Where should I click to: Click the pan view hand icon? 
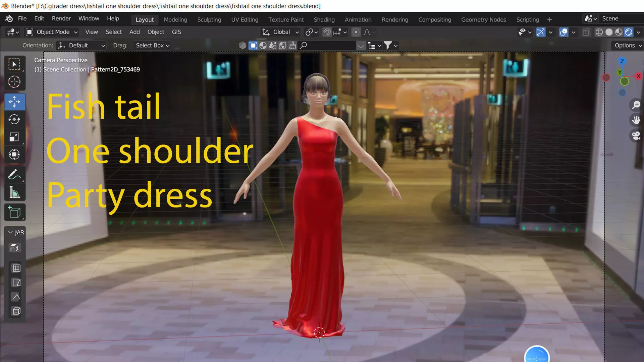point(636,120)
